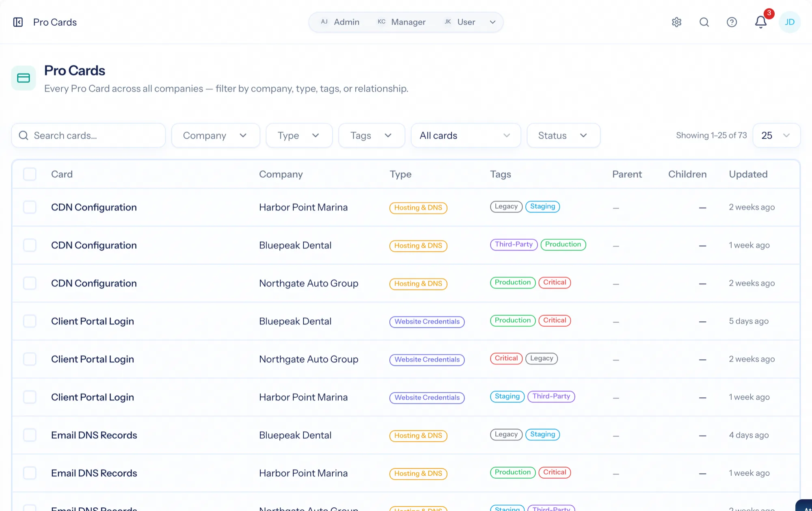Expand the All cards relationship dropdown
The image size is (812, 511).
466,136
